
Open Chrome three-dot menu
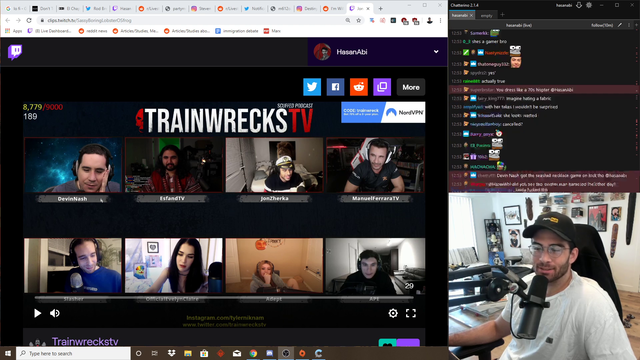(x=440, y=20)
